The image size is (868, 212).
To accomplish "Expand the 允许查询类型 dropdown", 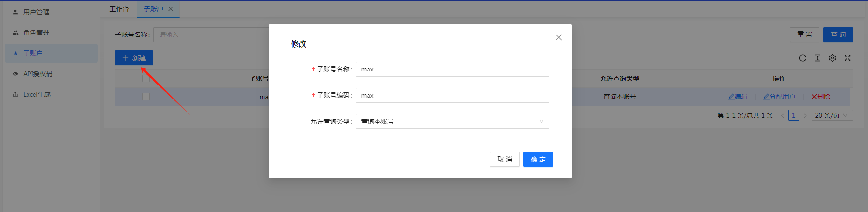I will 452,121.
